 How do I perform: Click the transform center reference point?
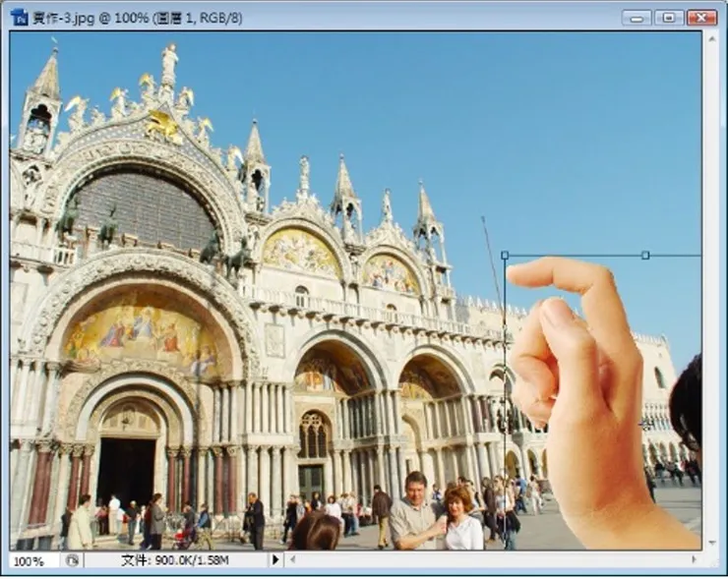tap(646, 424)
